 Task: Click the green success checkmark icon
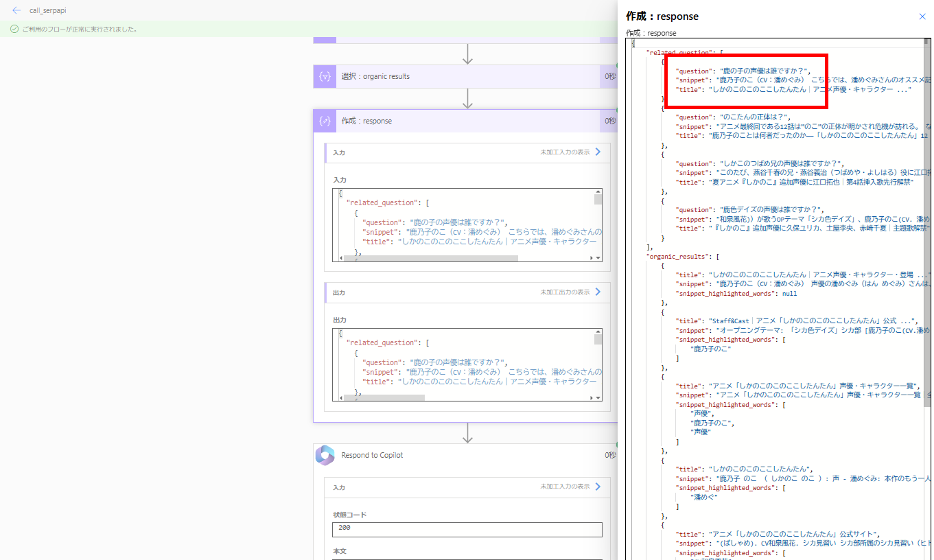pos(14,30)
